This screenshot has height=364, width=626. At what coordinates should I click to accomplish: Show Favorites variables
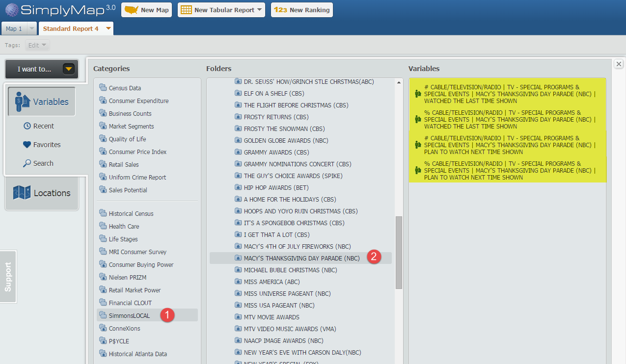pos(42,145)
